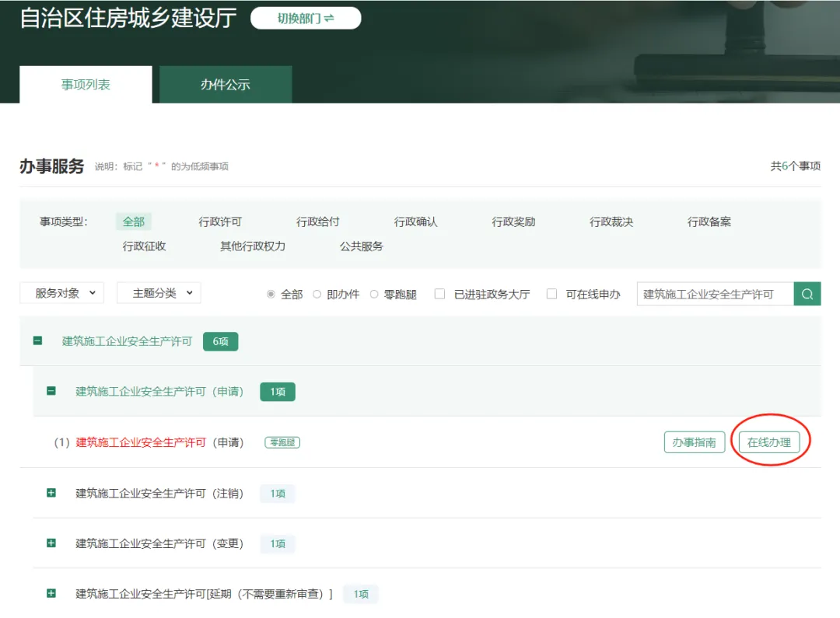
Task: Click the search input field
Action: (714, 294)
